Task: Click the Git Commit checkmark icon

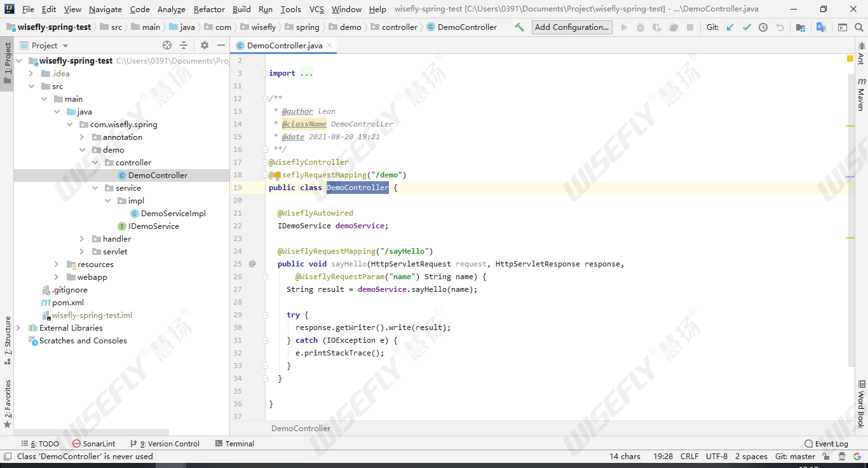Action: pyautogui.click(x=747, y=27)
